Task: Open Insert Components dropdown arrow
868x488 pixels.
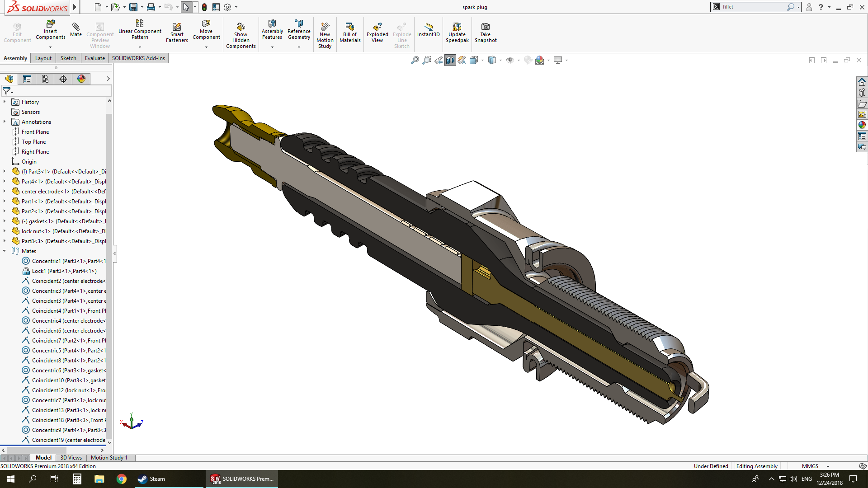Action: coord(50,47)
